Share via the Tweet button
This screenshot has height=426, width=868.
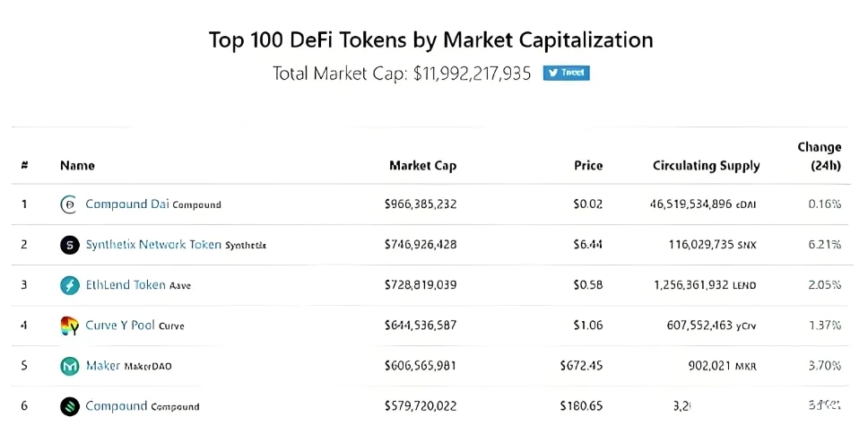[x=567, y=74]
